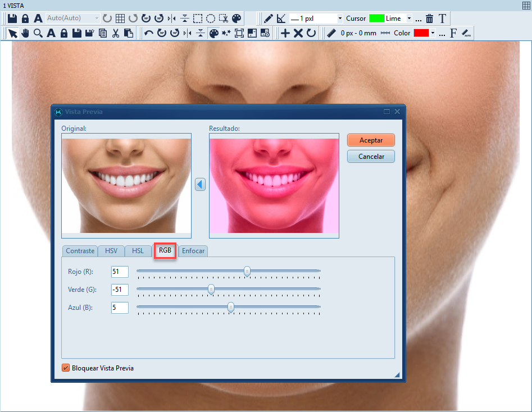Click the trash delete icon
Image resolution: width=532 pixels, height=412 pixels.
[430, 19]
